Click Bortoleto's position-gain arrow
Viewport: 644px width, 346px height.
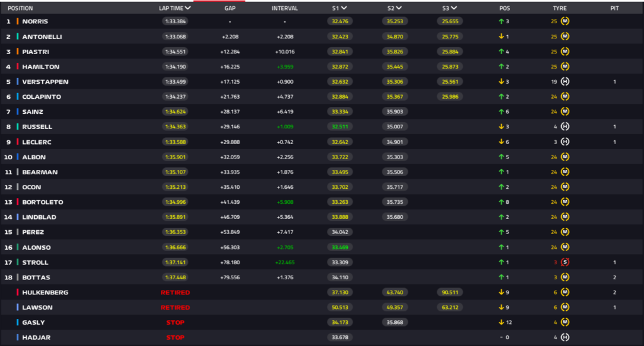pyautogui.click(x=501, y=202)
